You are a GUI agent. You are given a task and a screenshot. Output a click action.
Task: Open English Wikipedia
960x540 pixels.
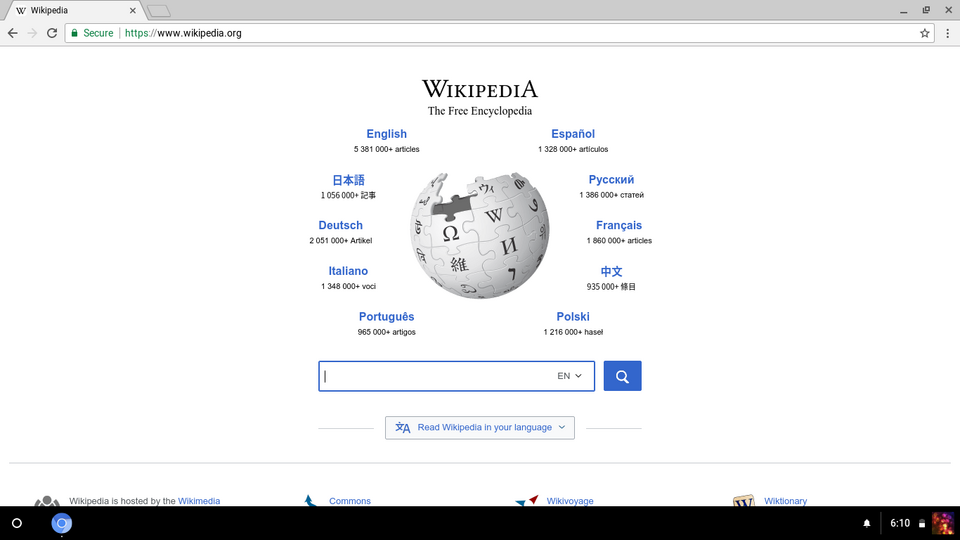click(x=386, y=133)
